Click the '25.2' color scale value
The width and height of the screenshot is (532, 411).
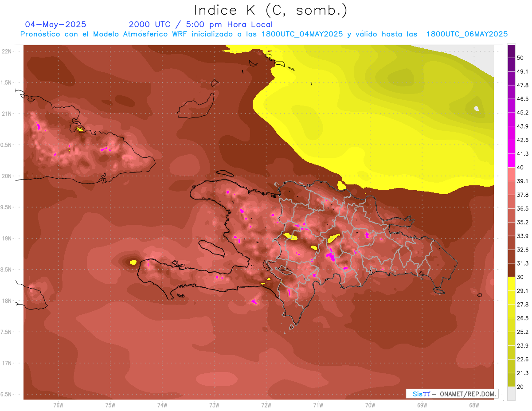523,332
